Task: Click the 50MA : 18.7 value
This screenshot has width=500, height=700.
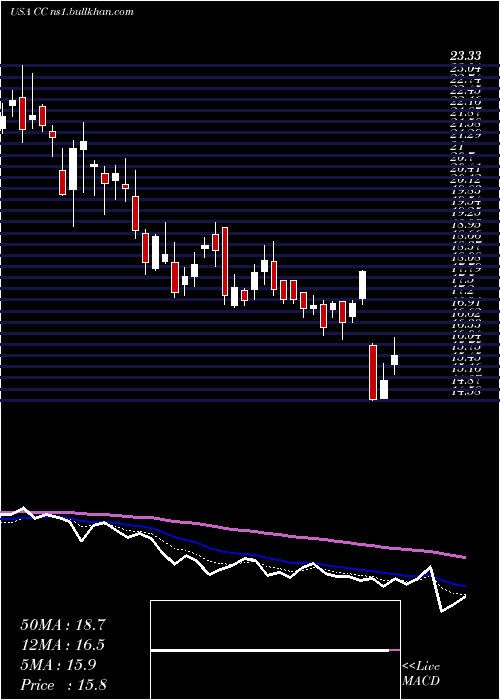Action: (63, 625)
